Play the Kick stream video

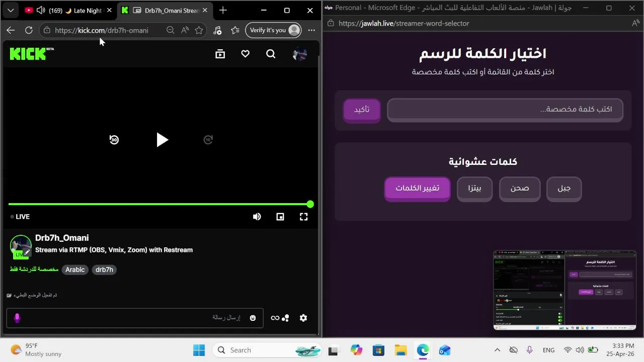coord(162,140)
